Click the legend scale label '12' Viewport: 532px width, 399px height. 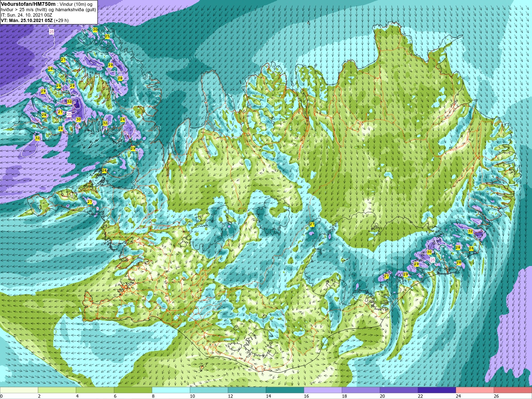pyautogui.click(x=230, y=396)
